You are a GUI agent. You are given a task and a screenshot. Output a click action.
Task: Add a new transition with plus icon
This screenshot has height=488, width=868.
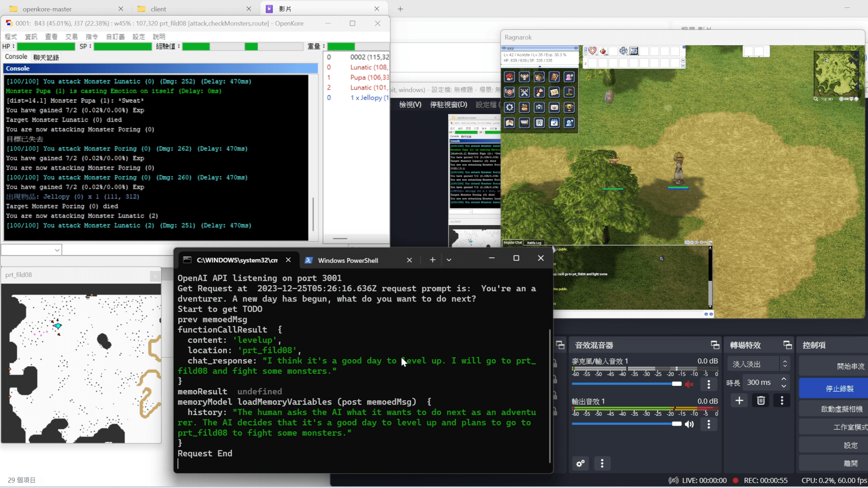pos(739,401)
